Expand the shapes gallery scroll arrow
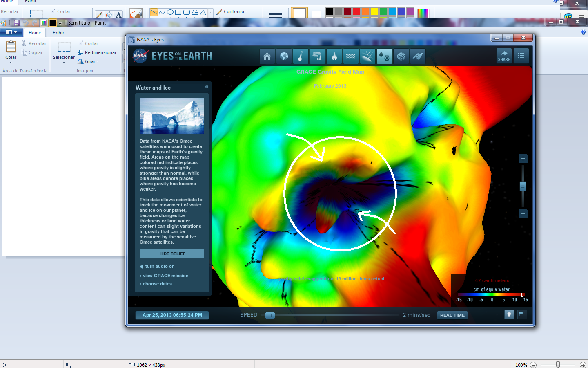Image resolution: width=588 pixels, height=368 pixels. coord(211,13)
